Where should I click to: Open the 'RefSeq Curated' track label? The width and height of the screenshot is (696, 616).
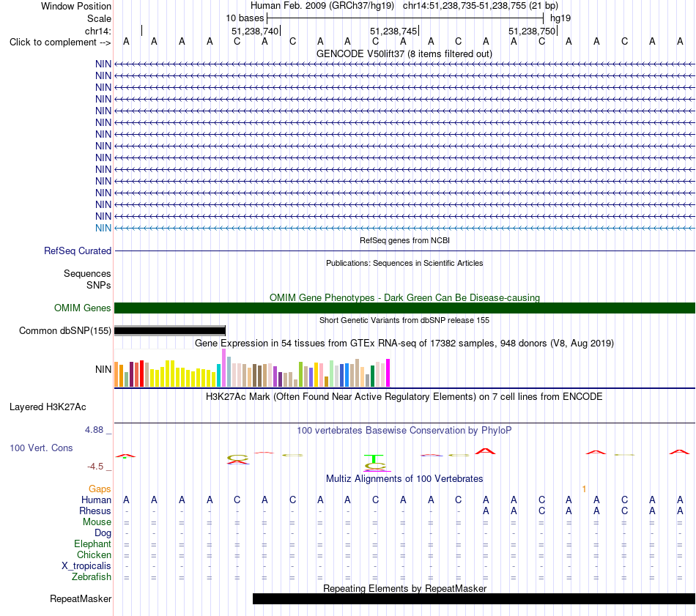(x=77, y=251)
